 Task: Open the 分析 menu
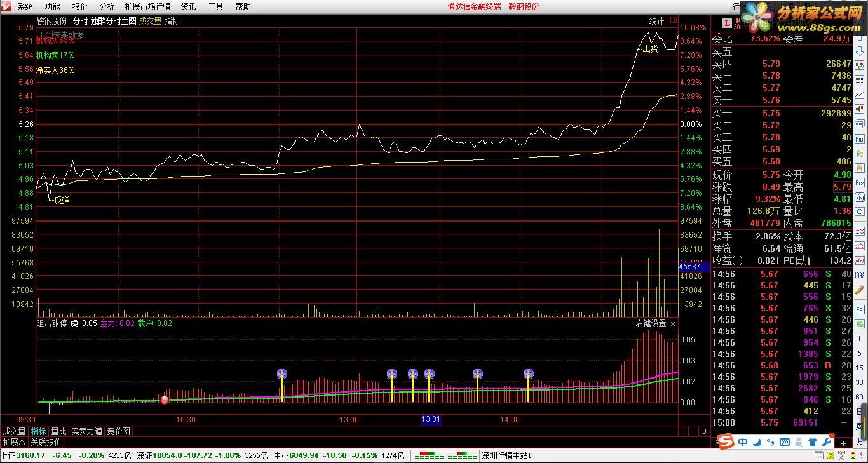[x=107, y=6]
